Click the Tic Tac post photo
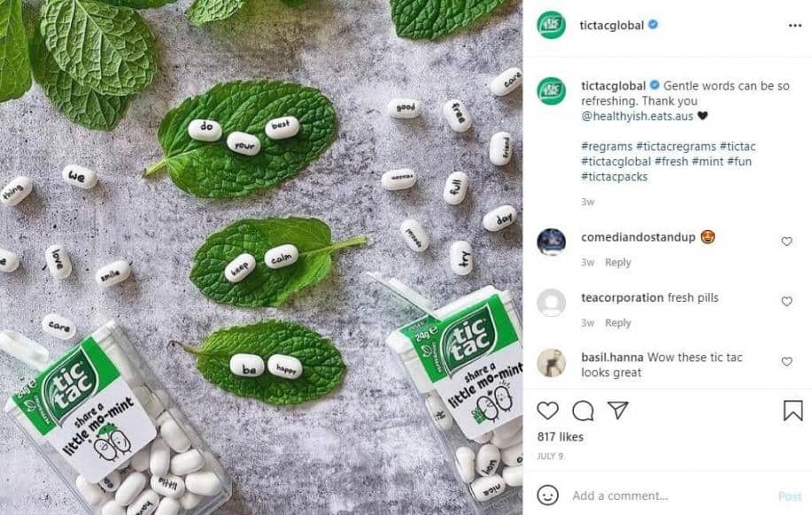 (261, 257)
